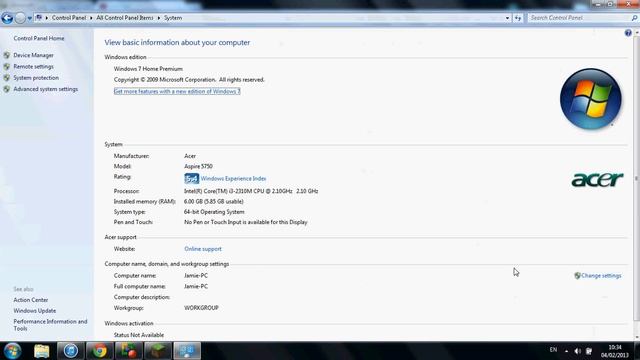This screenshot has height=360, width=640.
Task: Open Acer Online support link
Action: click(x=203, y=249)
